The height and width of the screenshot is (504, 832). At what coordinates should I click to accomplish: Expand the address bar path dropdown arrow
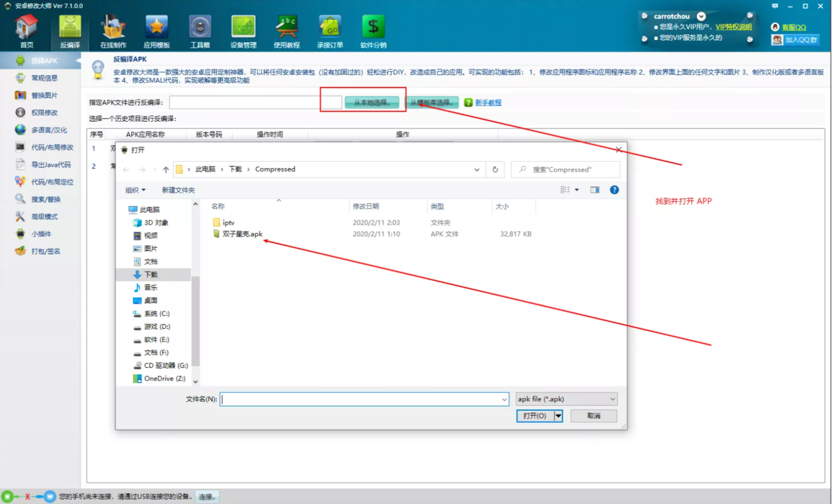click(x=477, y=170)
